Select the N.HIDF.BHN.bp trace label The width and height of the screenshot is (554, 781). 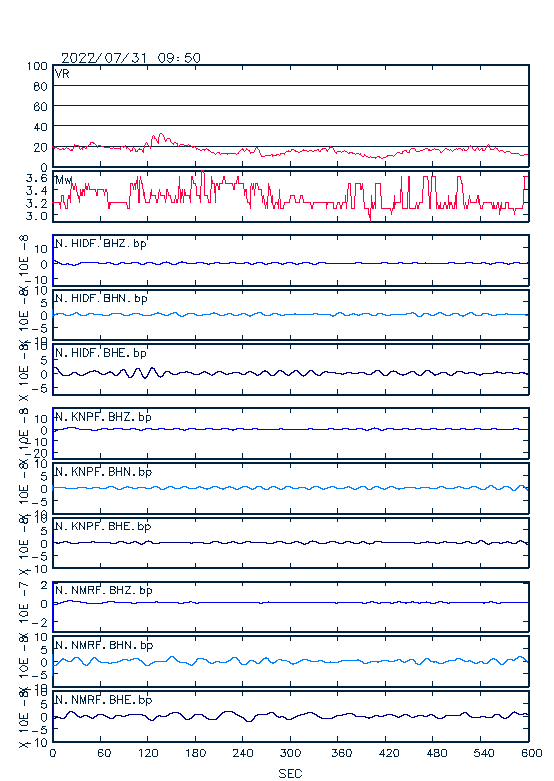[101, 298]
